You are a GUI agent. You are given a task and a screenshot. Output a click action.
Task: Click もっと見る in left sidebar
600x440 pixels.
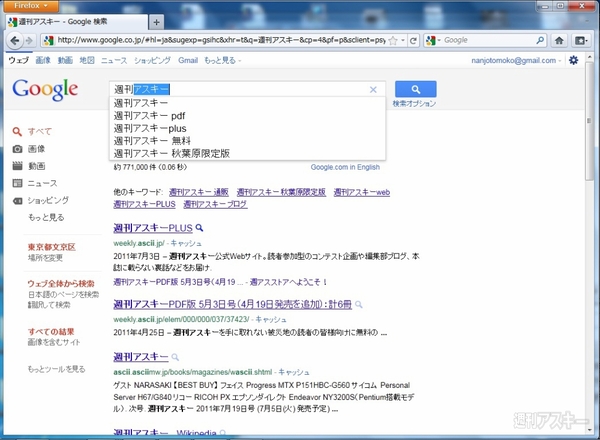point(46,217)
